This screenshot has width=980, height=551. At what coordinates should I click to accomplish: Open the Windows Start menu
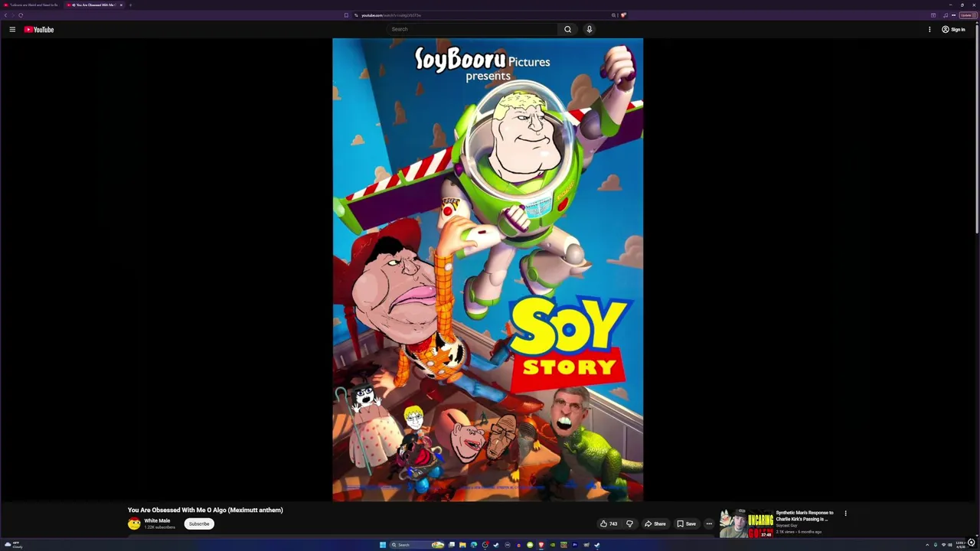click(383, 545)
